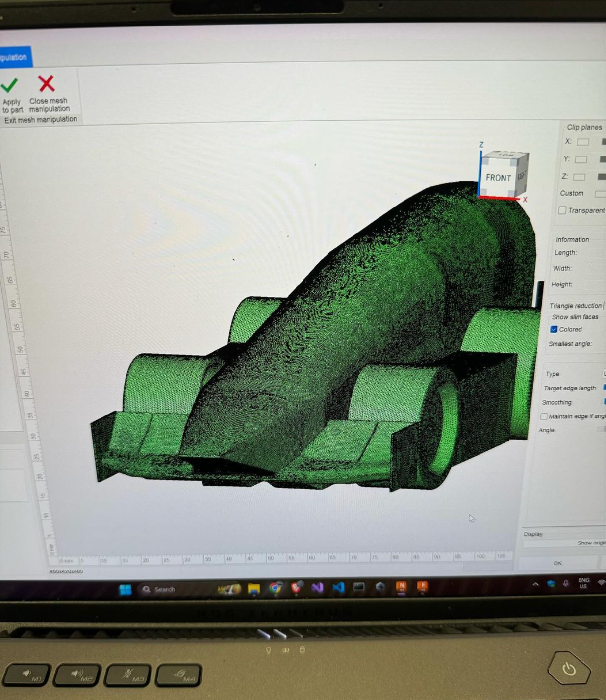
Task: Click the Windows Start button
Action: (126, 589)
